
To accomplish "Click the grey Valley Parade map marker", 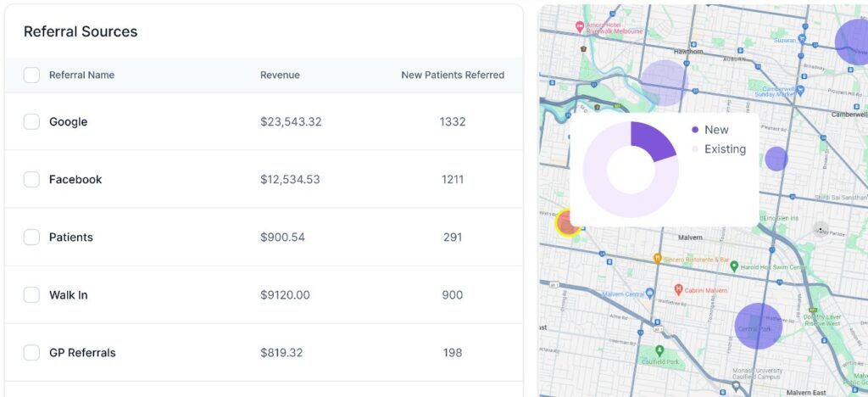I will (821, 229).
